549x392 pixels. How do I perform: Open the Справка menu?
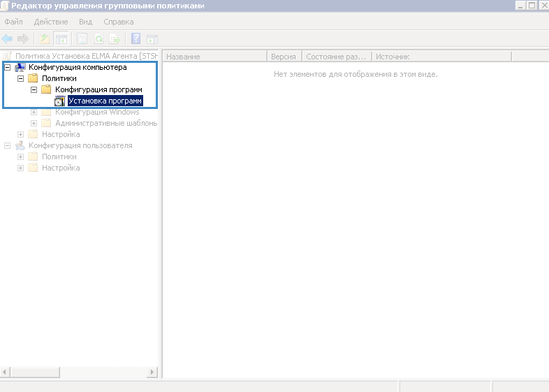[119, 22]
